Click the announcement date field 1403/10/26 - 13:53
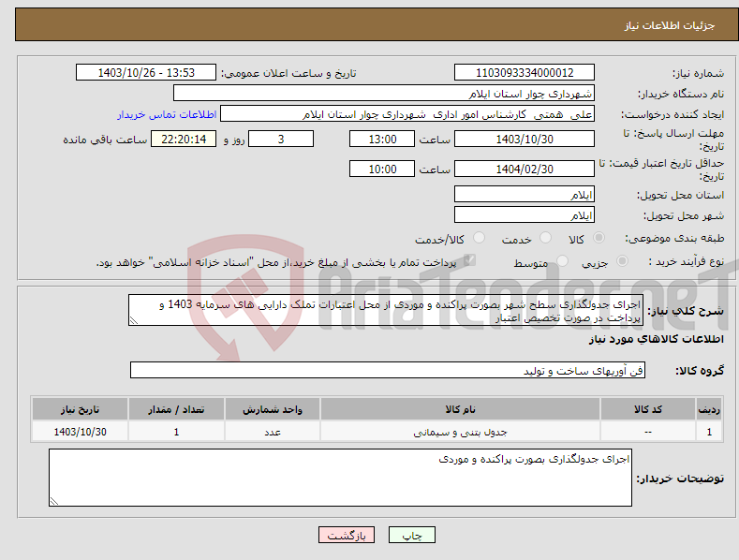The height and width of the screenshot is (560, 739). click(x=145, y=73)
